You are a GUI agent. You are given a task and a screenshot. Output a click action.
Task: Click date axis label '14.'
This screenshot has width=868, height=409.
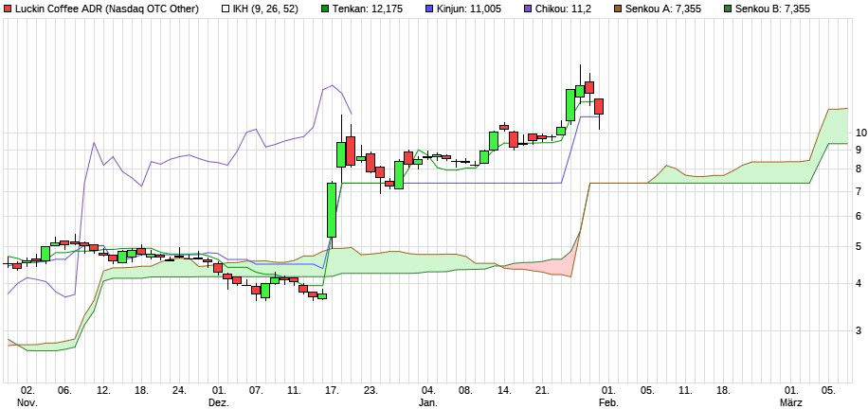click(x=504, y=390)
